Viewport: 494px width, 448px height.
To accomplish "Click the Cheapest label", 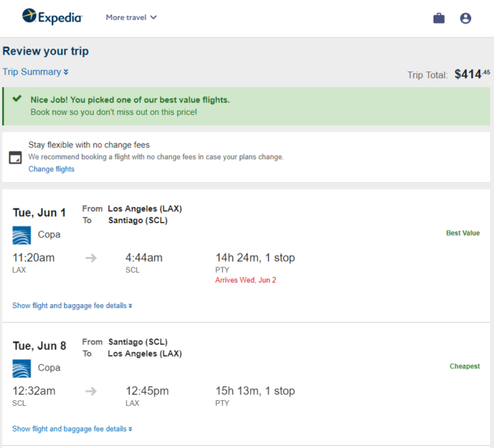I will point(465,366).
